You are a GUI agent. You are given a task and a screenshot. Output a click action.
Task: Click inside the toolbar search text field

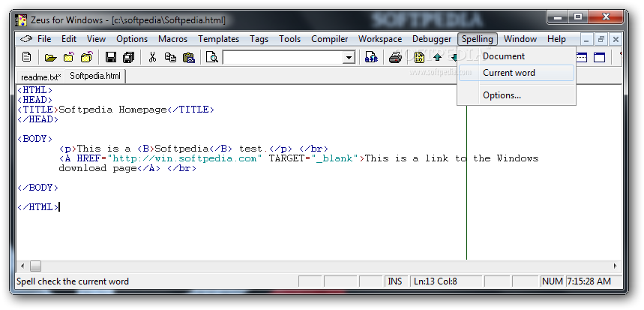[283, 58]
